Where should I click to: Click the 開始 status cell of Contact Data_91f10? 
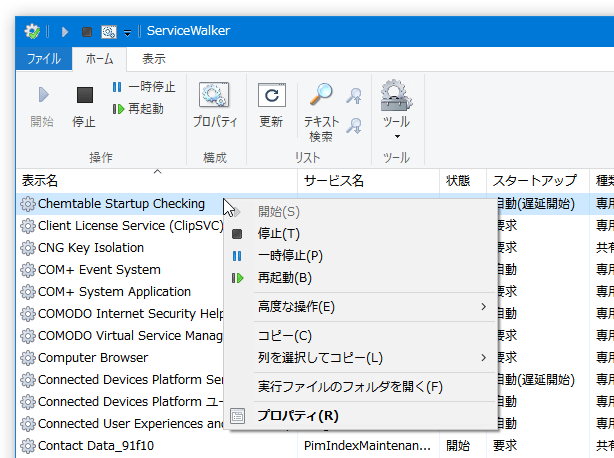(458, 445)
